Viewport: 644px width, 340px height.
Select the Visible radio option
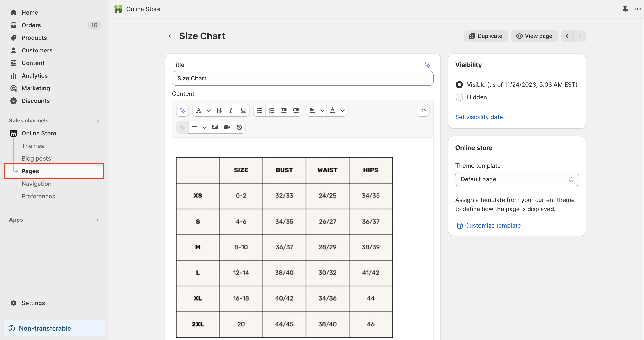pyautogui.click(x=459, y=85)
